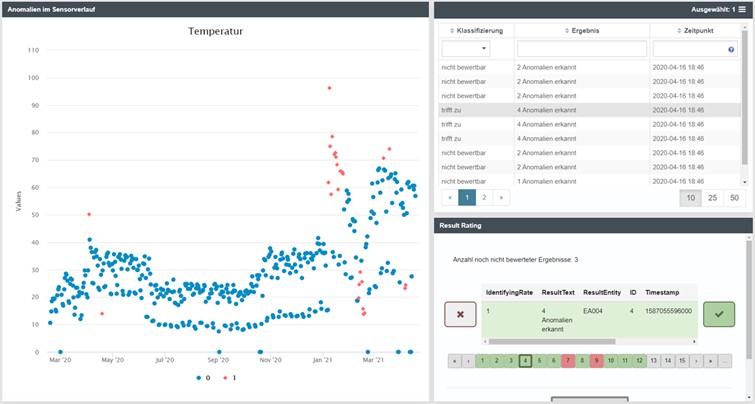Go to previous table page arrow
The height and width of the screenshot is (404, 755).
[450, 197]
